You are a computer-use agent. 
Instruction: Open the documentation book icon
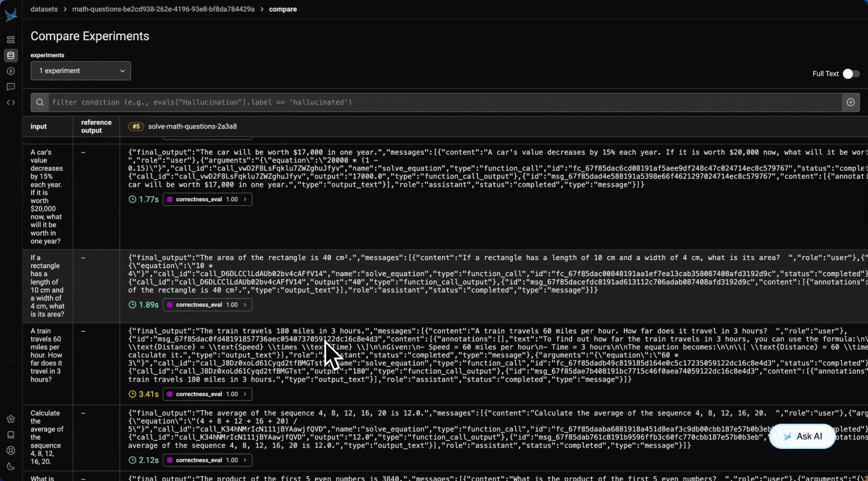(11, 435)
